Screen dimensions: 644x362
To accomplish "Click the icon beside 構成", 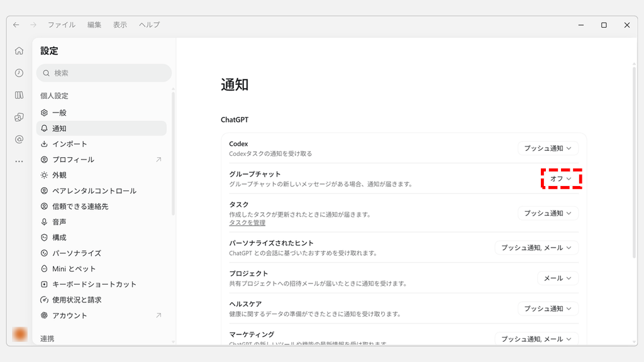I will (x=45, y=238).
